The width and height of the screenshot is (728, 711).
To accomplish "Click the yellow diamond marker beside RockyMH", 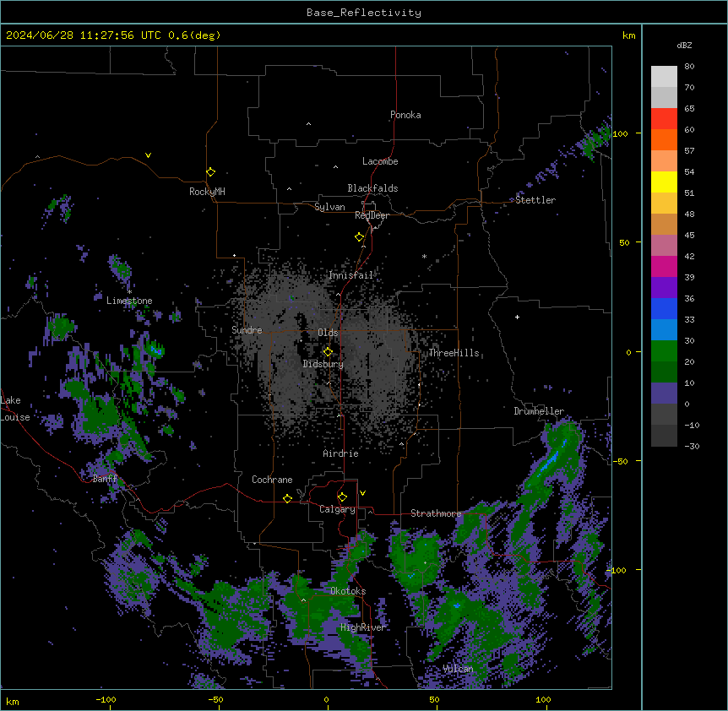I will (210, 172).
